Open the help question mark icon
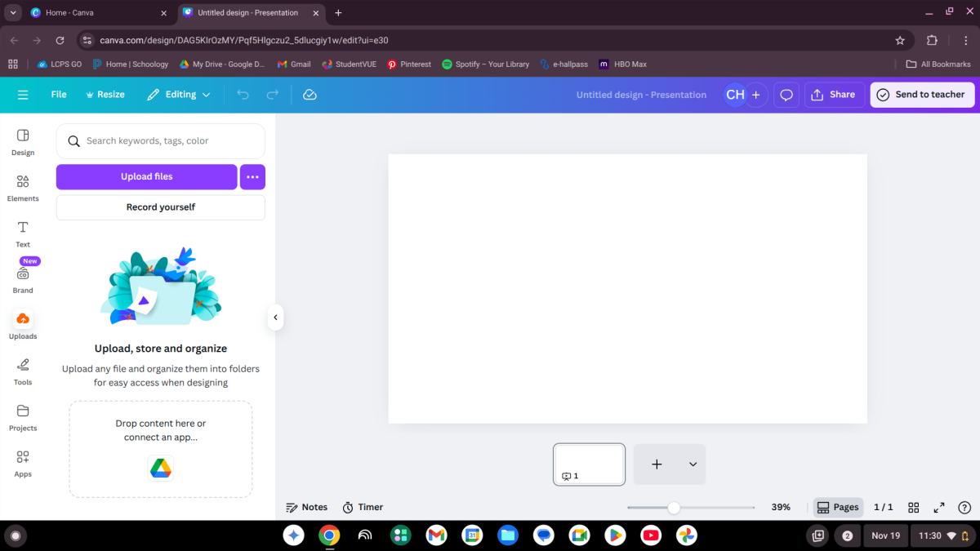Screen dimensions: 980x551 click(x=964, y=507)
